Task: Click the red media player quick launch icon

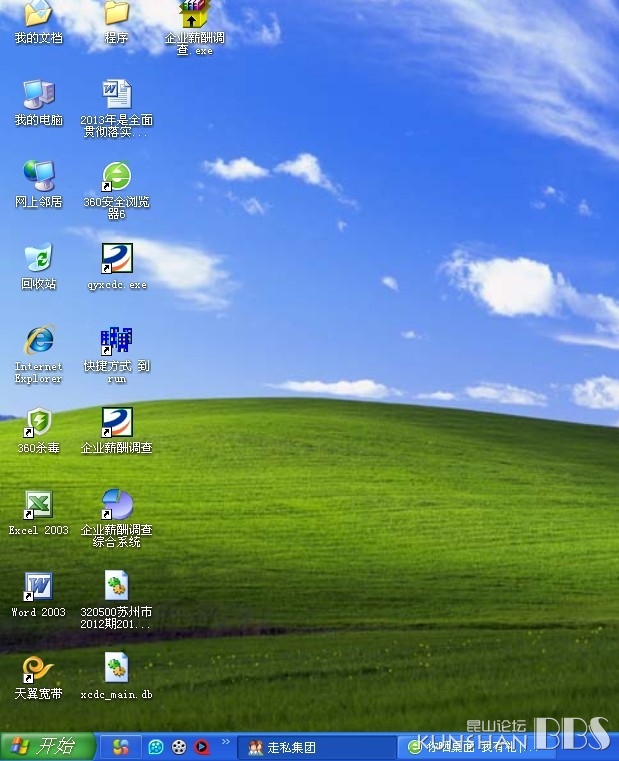Action: click(202, 747)
